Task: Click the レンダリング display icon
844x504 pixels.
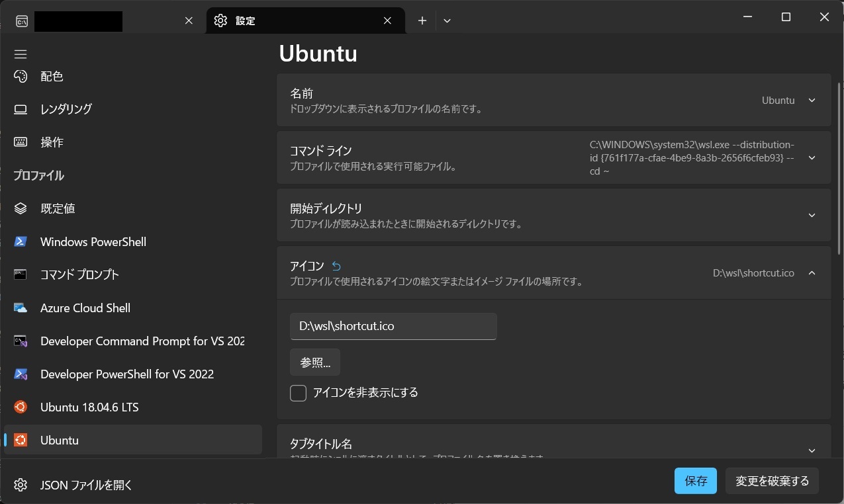Action: click(x=21, y=109)
